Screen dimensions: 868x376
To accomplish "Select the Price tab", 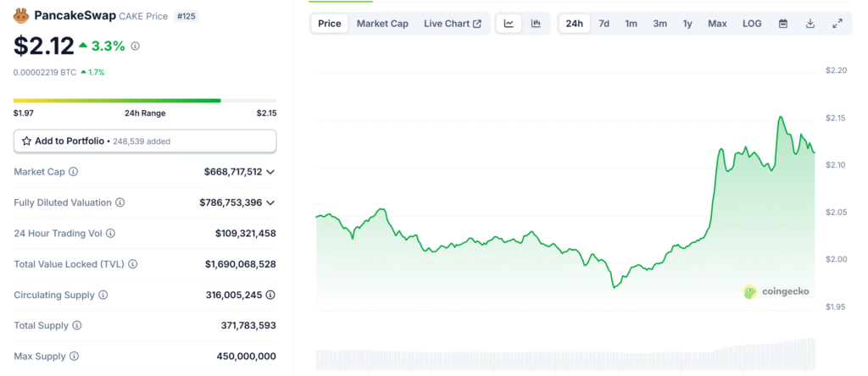I will coord(329,24).
